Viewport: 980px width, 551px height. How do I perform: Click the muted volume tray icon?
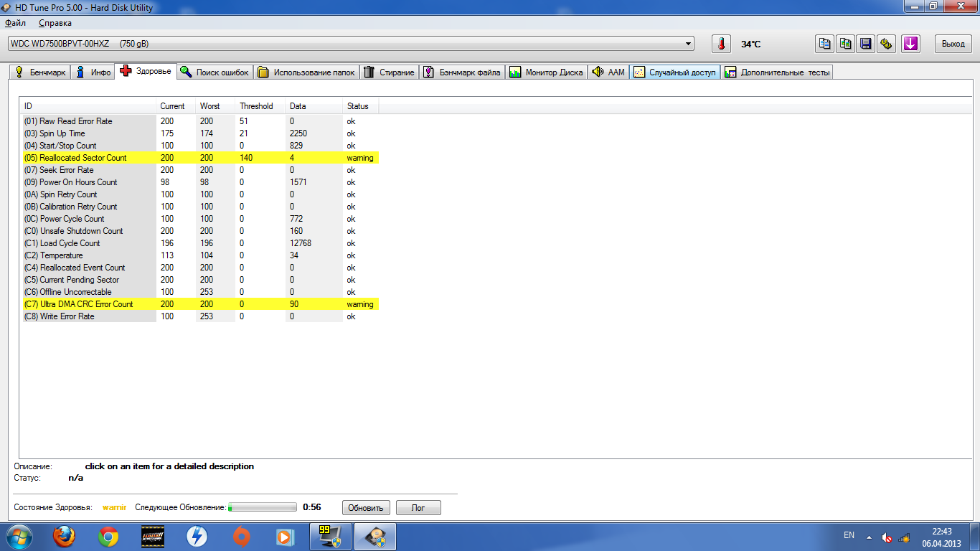coord(887,537)
